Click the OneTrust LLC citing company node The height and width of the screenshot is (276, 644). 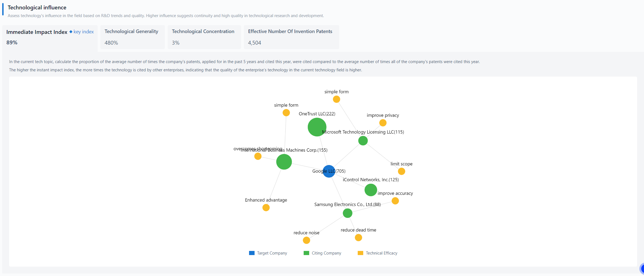pyautogui.click(x=317, y=127)
